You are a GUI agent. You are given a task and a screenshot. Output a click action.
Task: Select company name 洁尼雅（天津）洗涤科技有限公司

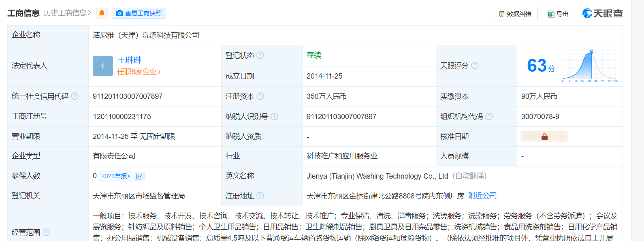(146, 35)
